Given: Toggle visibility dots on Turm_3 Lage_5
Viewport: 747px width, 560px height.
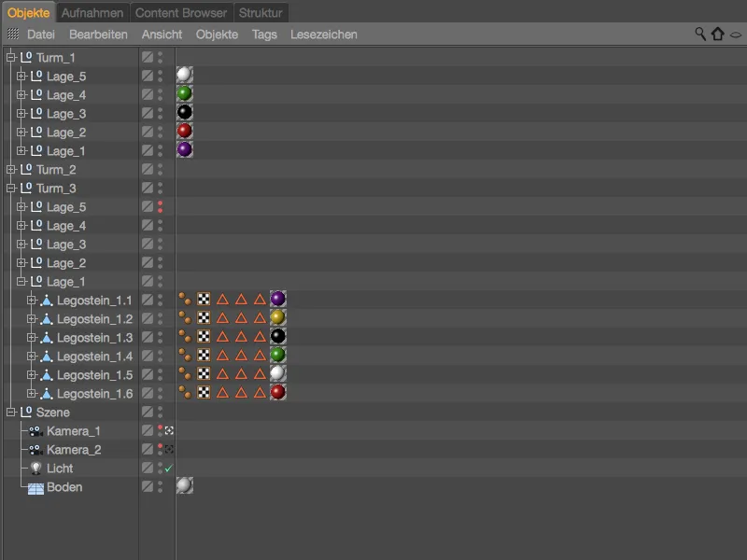Looking at the screenshot, I should coord(160,206).
